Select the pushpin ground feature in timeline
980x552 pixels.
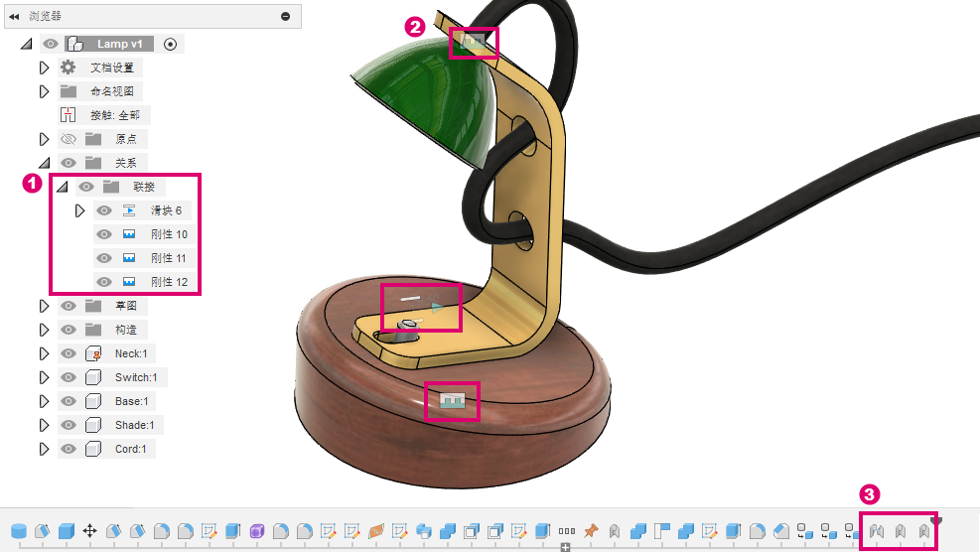point(591,531)
